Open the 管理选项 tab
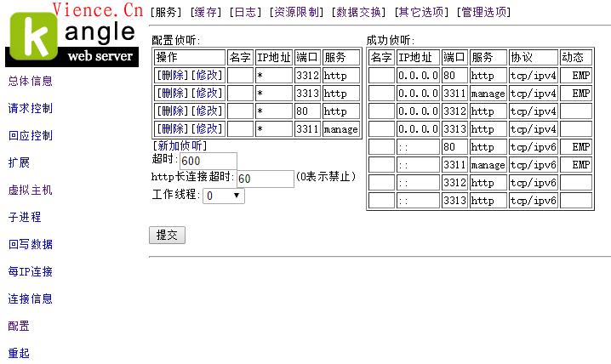This screenshot has width=611, height=364. pyautogui.click(x=484, y=12)
